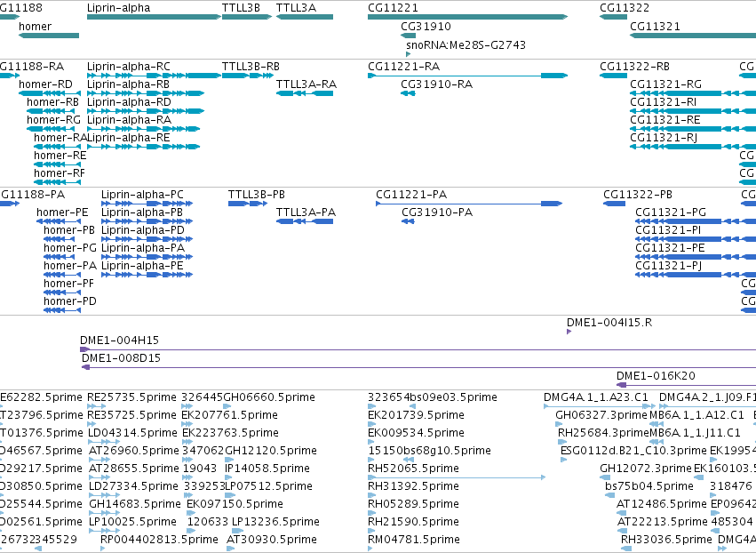The height and width of the screenshot is (553, 756).
Task: Select EST AT26960.5prime
Action: coord(134,451)
